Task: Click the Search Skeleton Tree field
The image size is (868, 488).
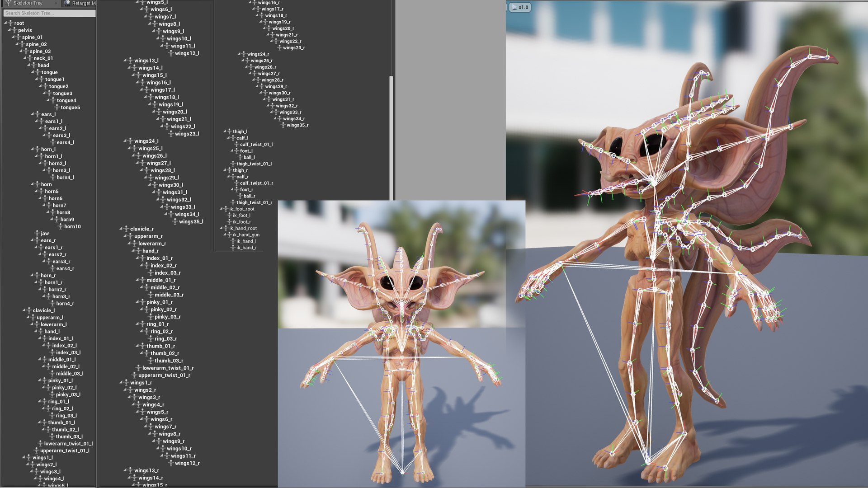Action: [x=50, y=13]
